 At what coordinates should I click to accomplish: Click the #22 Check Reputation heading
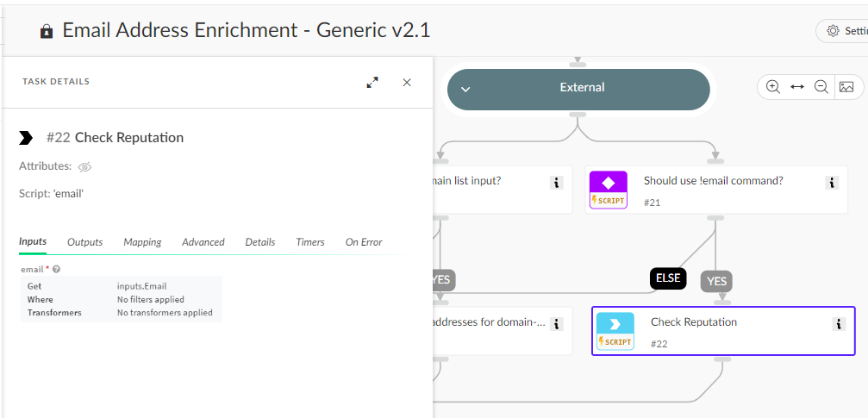[x=116, y=138]
